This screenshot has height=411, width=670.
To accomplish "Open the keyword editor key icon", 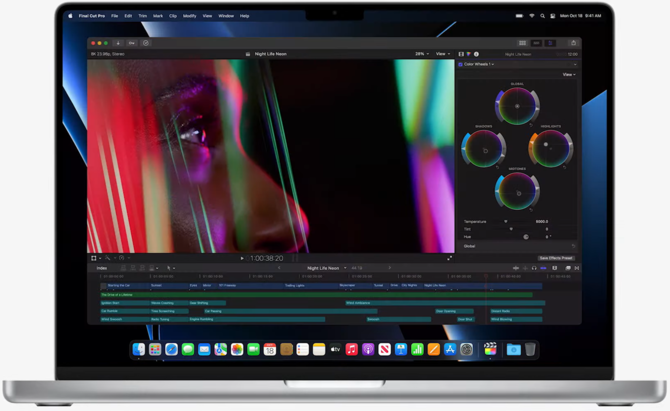I will point(132,43).
